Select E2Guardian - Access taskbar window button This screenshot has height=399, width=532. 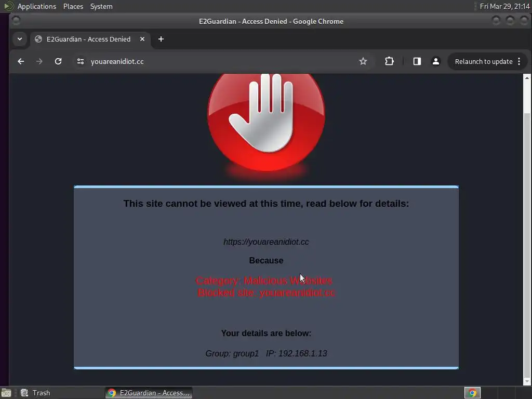(x=149, y=393)
